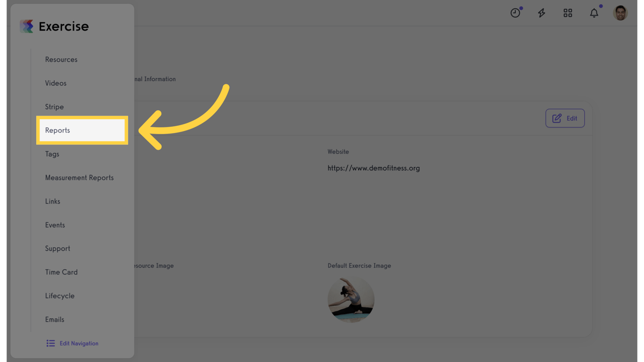Open the user profile avatar
Viewport: 644px width, 362px height.
[x=620, y=13]
